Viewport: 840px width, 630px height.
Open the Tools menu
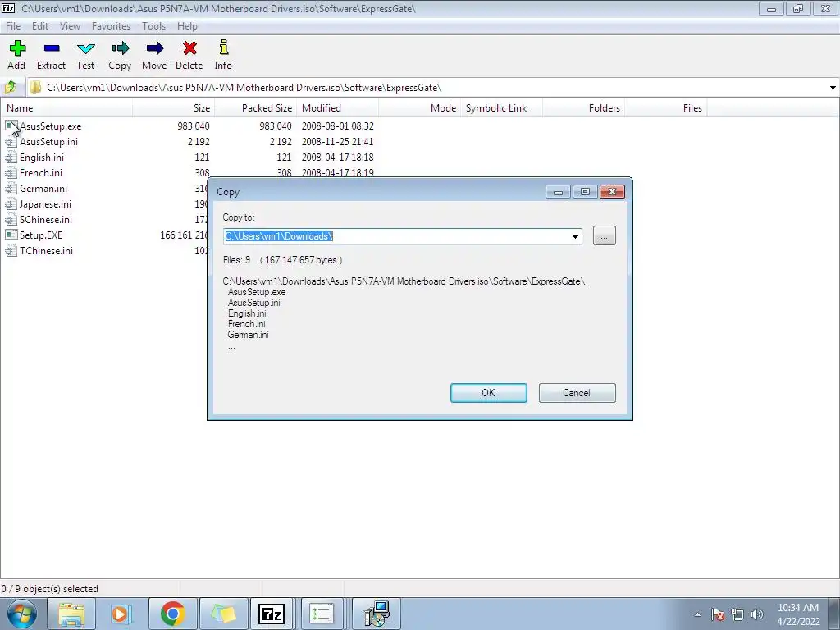point(153,25)
